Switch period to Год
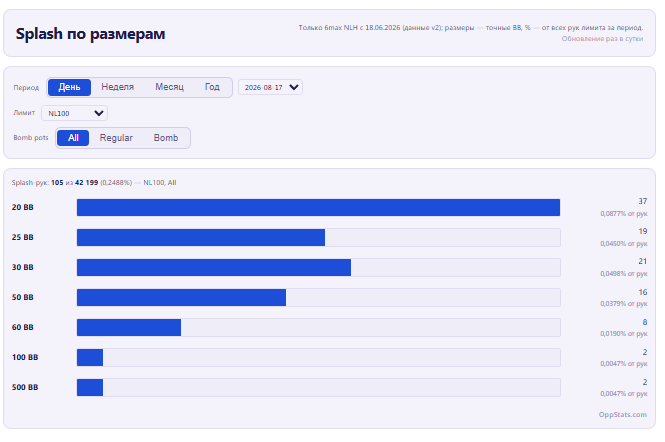This screenshot has height=442, width=665. pyautogui.click(x=212, y=87)
